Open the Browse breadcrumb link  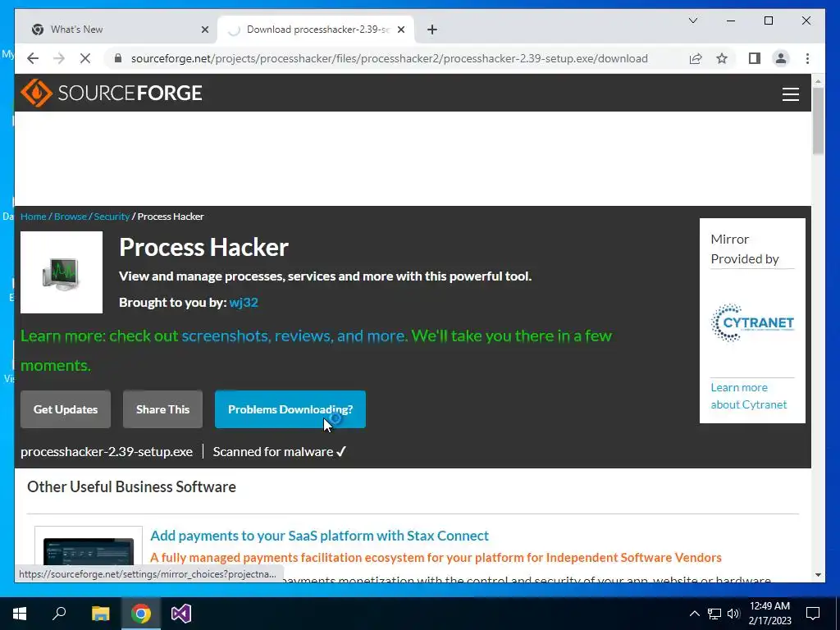click(71, 217)
